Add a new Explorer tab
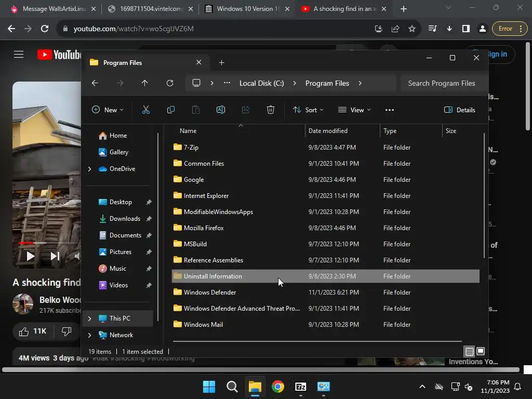Viewport: 532px width, 399px height. click(x=221, y=63)
